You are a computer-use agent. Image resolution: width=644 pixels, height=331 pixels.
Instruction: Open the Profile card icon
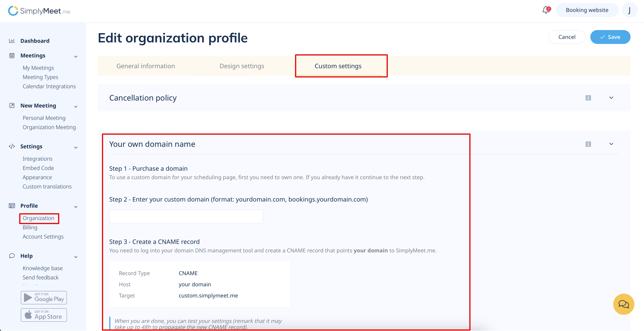tap(12, 206)
